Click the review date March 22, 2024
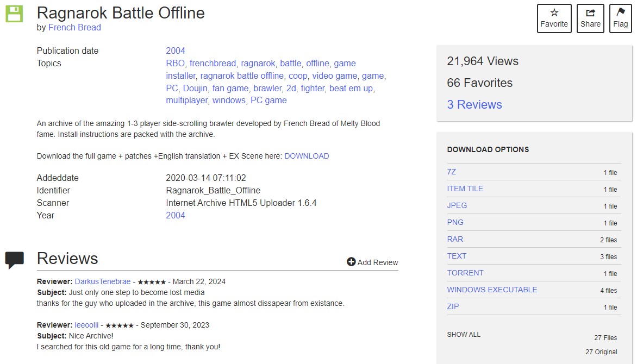The height and width of the screenshot is (364, 637). (x=199, y=281)
